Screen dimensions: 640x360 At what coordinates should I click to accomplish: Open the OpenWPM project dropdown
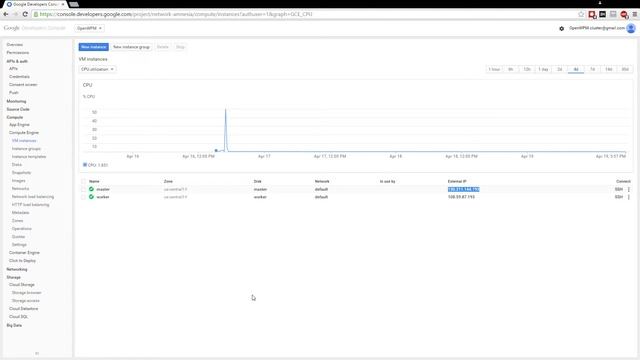tap(89, 28)
